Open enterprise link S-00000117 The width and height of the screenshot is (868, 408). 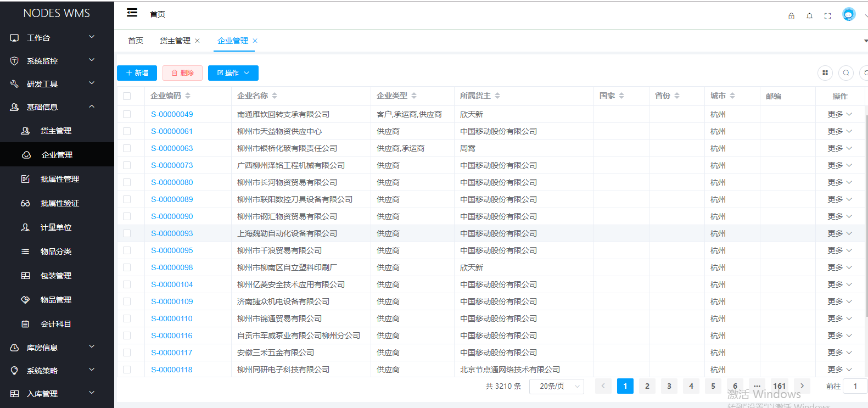pos(172,353)
